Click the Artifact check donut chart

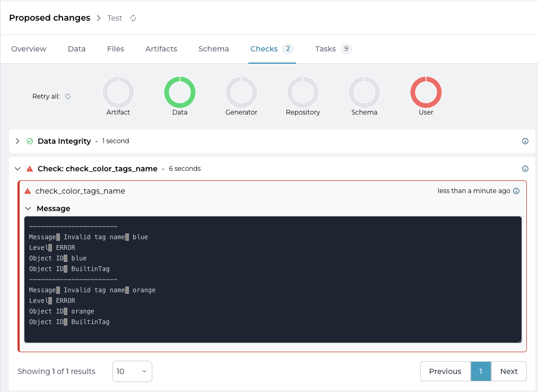(118, 92)
